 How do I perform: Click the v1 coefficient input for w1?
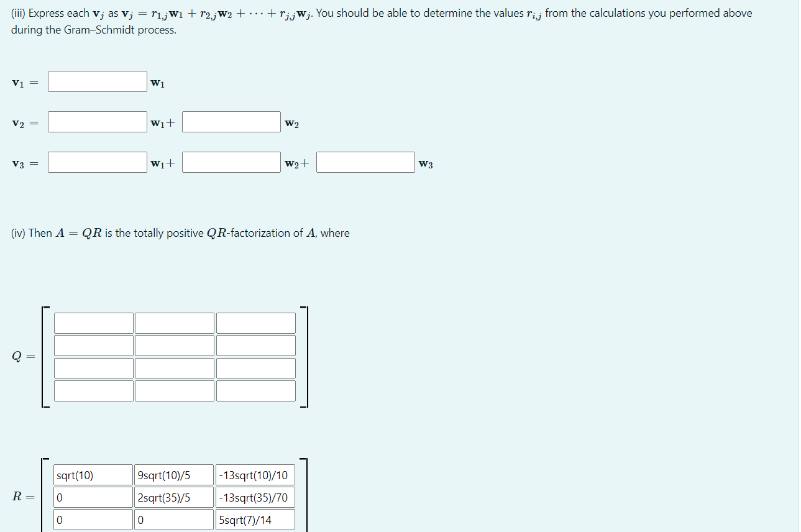click(98, 81)
